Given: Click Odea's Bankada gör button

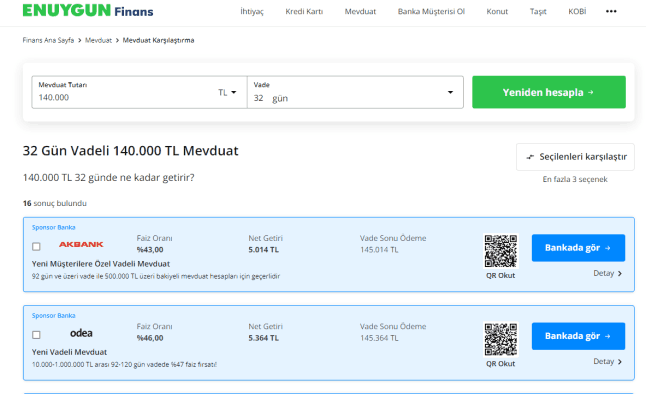Looking at the screenshot, I should [578, 336].
